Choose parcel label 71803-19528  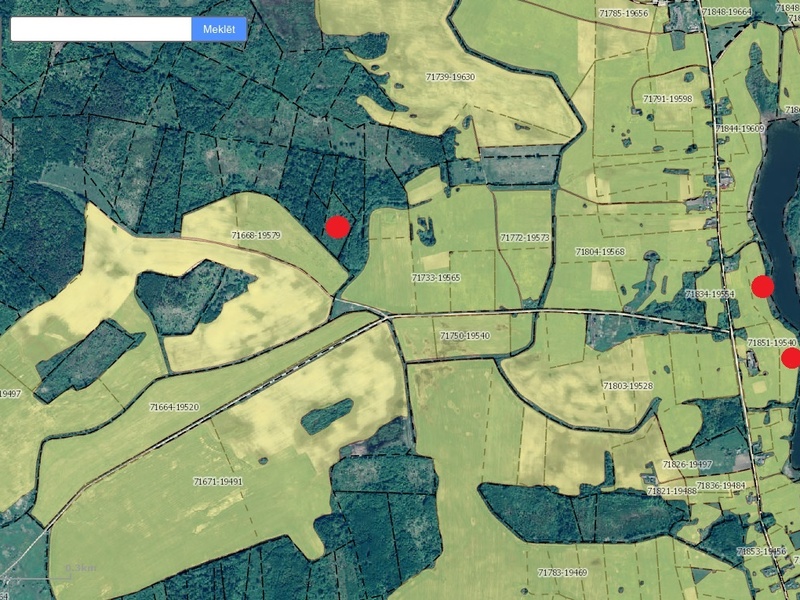(x=627, y=385)
